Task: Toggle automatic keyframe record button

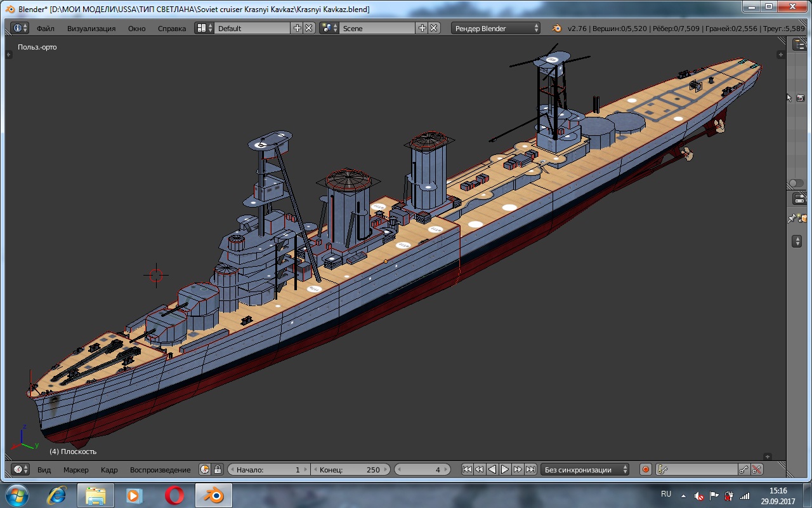Action: [x=646, y=469]
